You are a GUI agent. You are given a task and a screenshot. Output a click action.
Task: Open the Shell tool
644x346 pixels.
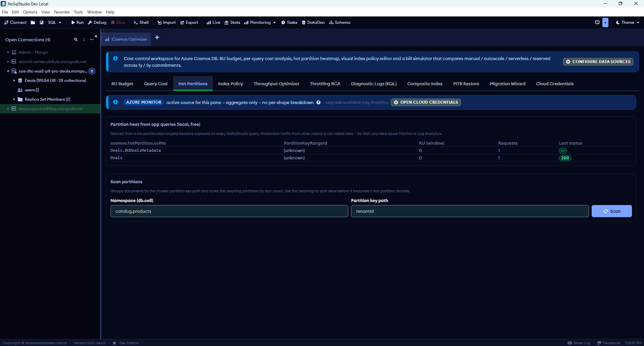[x=141, y=22]
